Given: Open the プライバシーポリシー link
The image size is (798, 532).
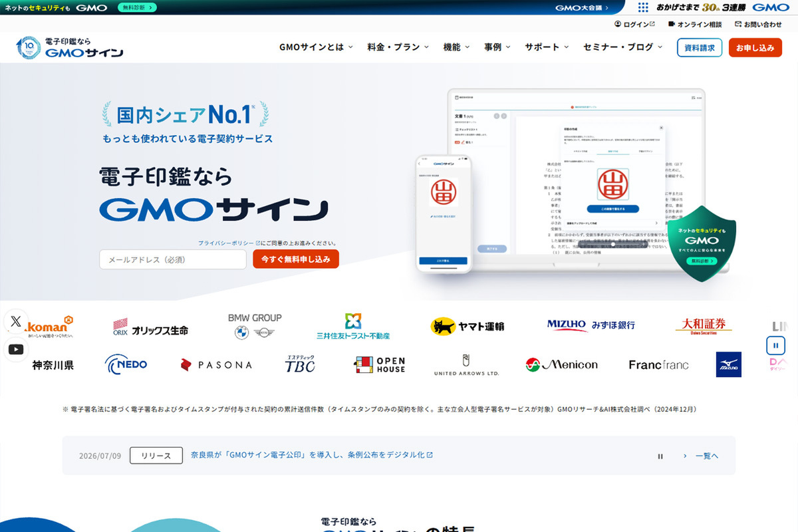Looking at the screenshot, I should pyautogui.click(x=229, y=243).
